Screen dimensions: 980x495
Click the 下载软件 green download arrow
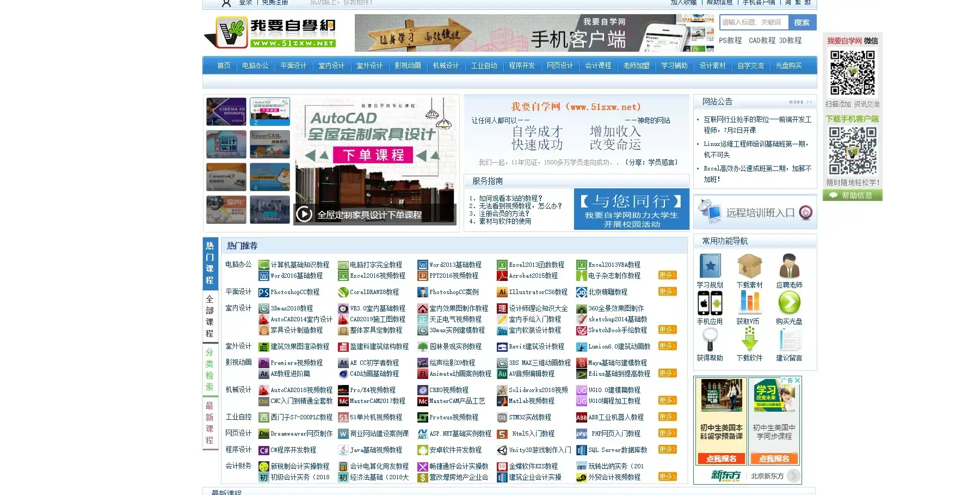point(749,339)
